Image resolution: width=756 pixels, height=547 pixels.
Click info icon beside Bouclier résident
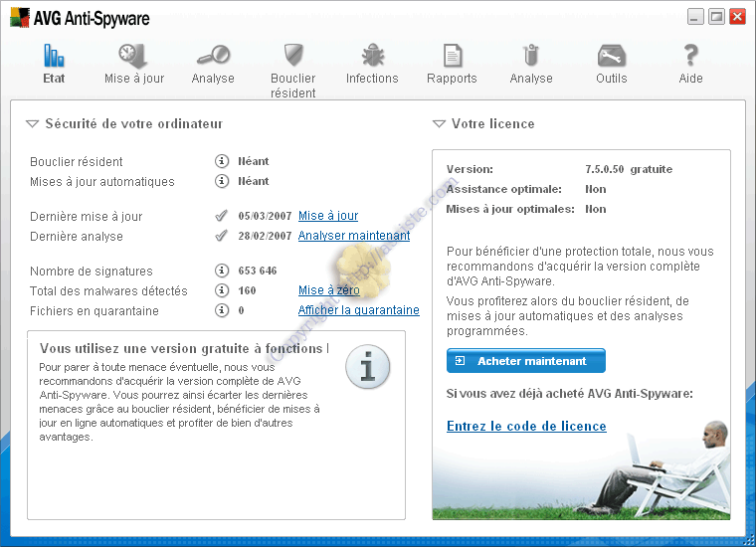tap(221, 161)
